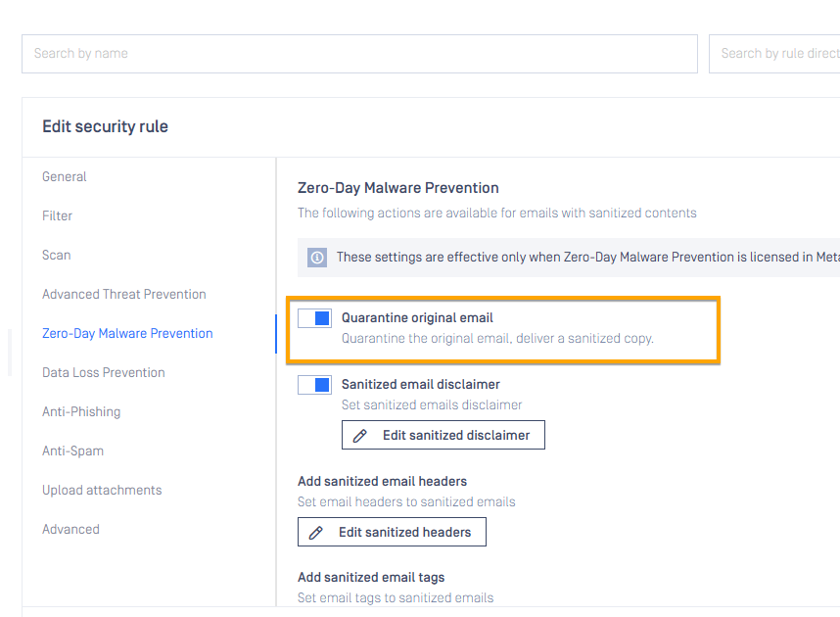Focus the Search by rule direction field
Viewport: 840px width, 617px height.
[x=774, y=54]
